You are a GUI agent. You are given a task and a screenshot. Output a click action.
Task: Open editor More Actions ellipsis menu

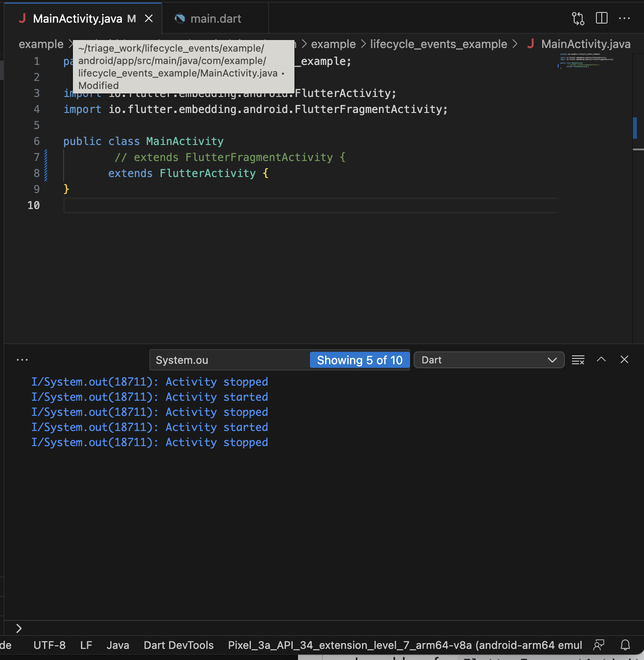[624, 19]
